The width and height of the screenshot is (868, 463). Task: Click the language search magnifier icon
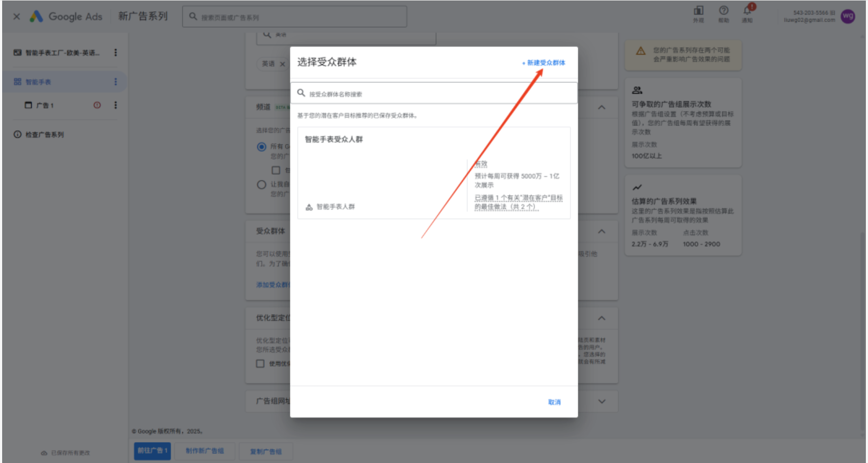(266, 35)
